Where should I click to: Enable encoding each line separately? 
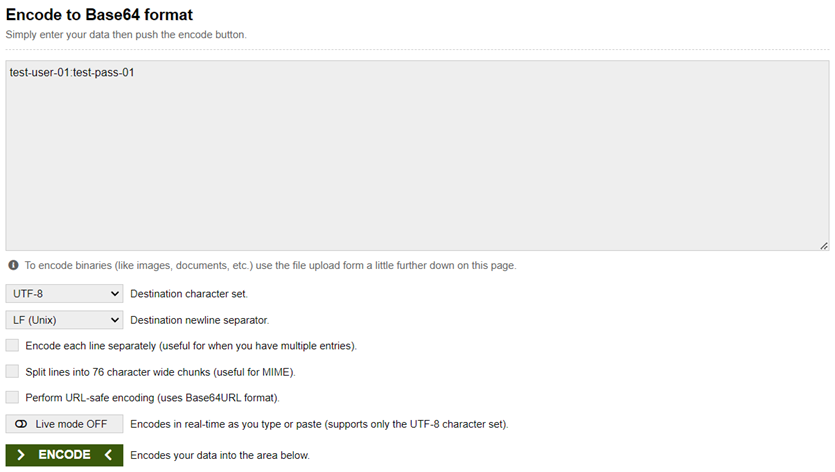(x=12, y=346)
